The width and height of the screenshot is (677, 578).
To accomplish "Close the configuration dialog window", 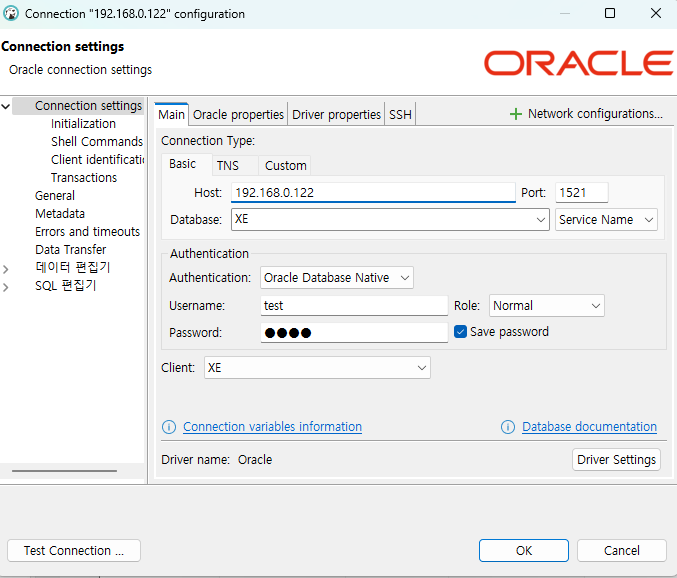I will [655, 13].
